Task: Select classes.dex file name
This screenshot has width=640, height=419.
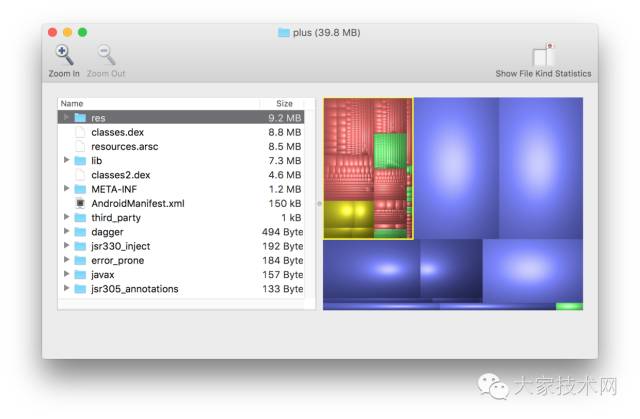Action: tap(118, 132)
